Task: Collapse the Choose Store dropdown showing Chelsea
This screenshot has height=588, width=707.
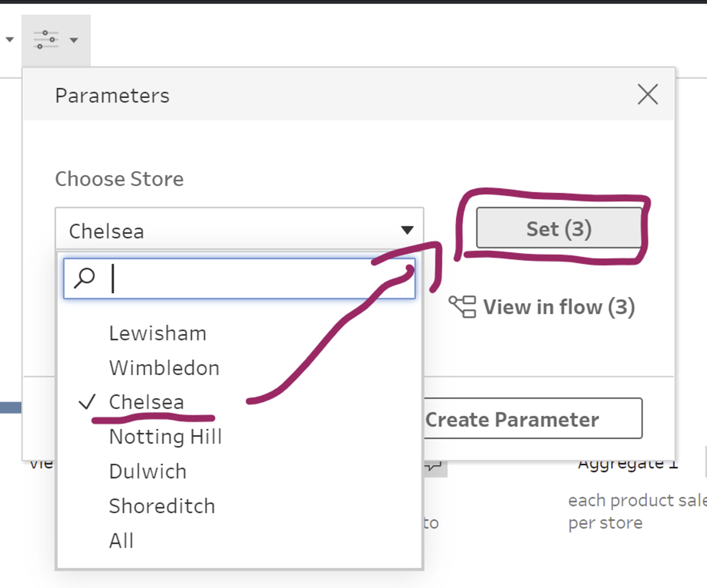Action: (407, 230)
